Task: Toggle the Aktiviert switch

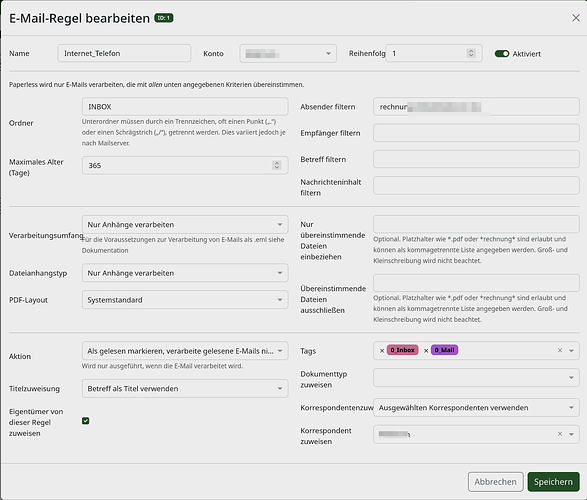Action: 502,54
